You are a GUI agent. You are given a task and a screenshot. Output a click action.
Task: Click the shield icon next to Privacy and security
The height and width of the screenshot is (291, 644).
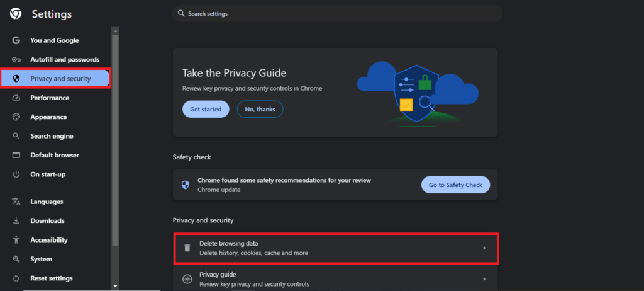[16, 79]
